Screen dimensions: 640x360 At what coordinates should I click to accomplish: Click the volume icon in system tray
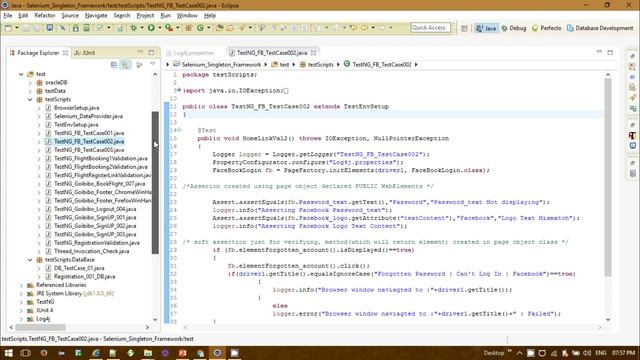[x=587, y=353]
